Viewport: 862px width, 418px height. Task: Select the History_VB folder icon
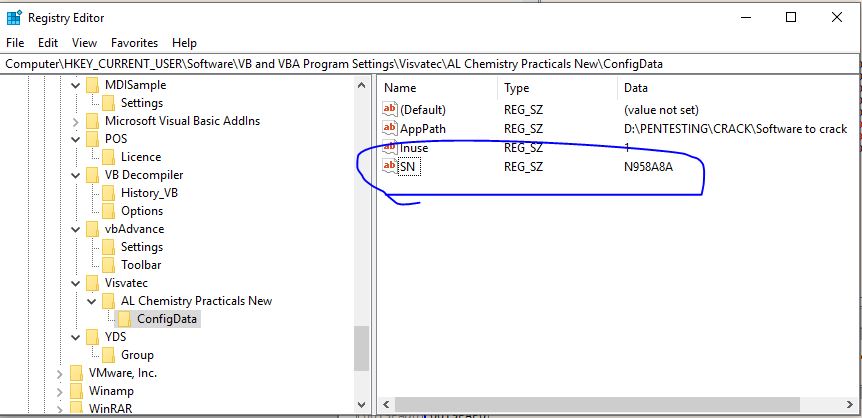tap(108, 193)
